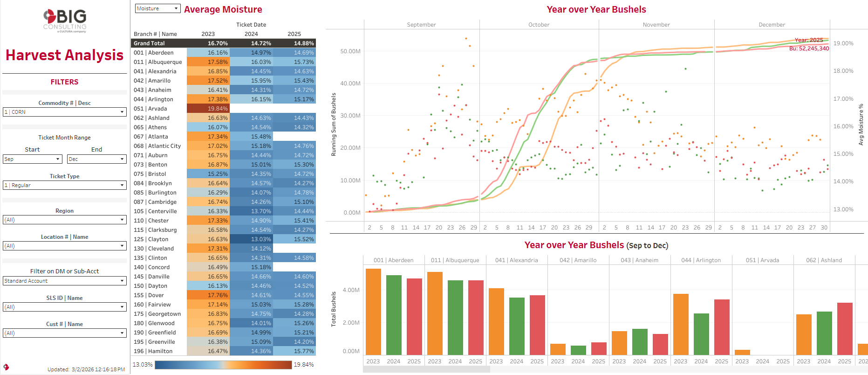Expand the SLS ID | Name dropdown

click(x=64, y=307)
